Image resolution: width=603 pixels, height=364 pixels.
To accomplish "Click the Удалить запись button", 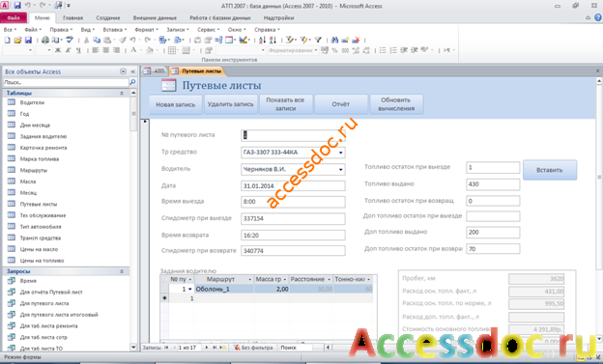I will click(x=230, y=104).
